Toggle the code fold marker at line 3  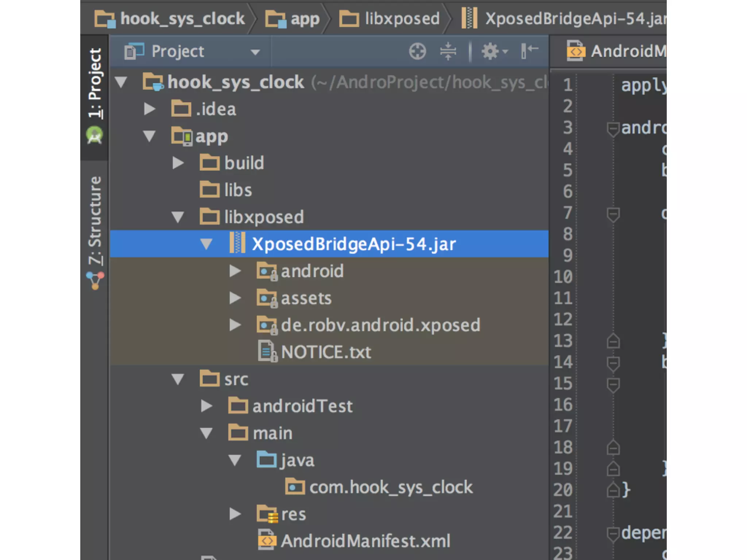click(613, 129)
